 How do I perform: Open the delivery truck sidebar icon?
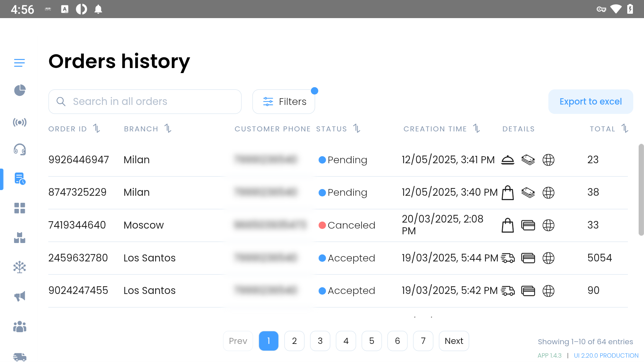pyautogui.click(x=20, y=357)
